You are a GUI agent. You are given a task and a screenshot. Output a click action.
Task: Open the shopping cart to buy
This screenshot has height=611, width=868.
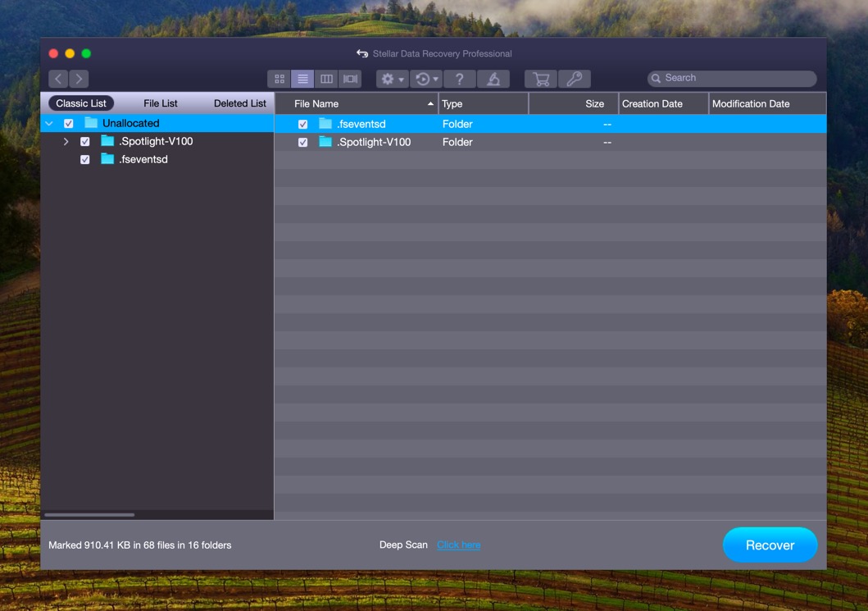click(541, 79)
